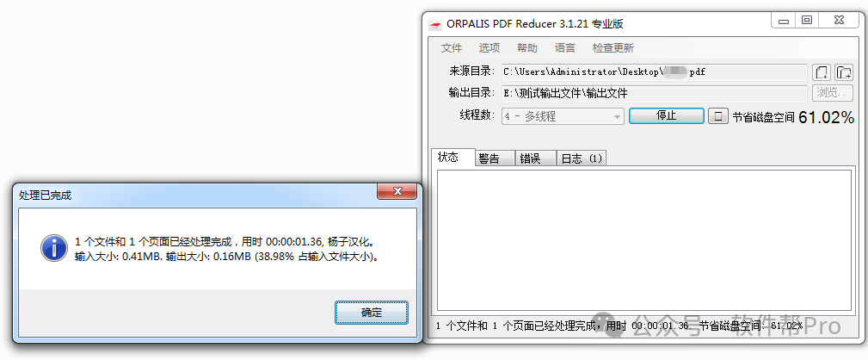Click the 浏览 button for the output directory

tap(833, 93)
